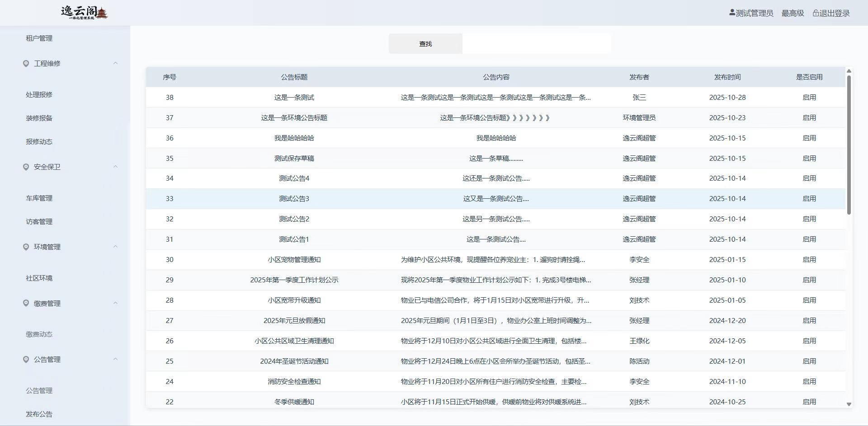Collapse the 缴费管理 section chevron
The image size is (868, 426).
coord(115,303)
